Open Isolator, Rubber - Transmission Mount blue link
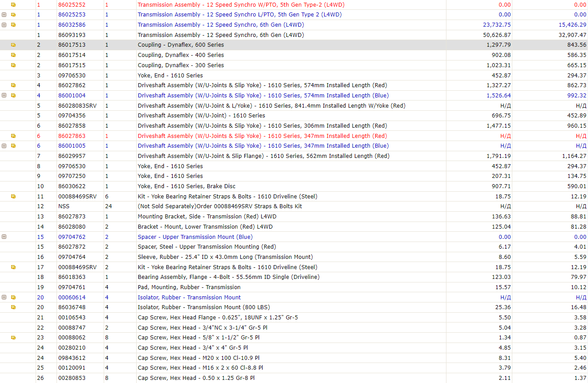588x383 pixels. pyautogui.click(x=189, y=297)
